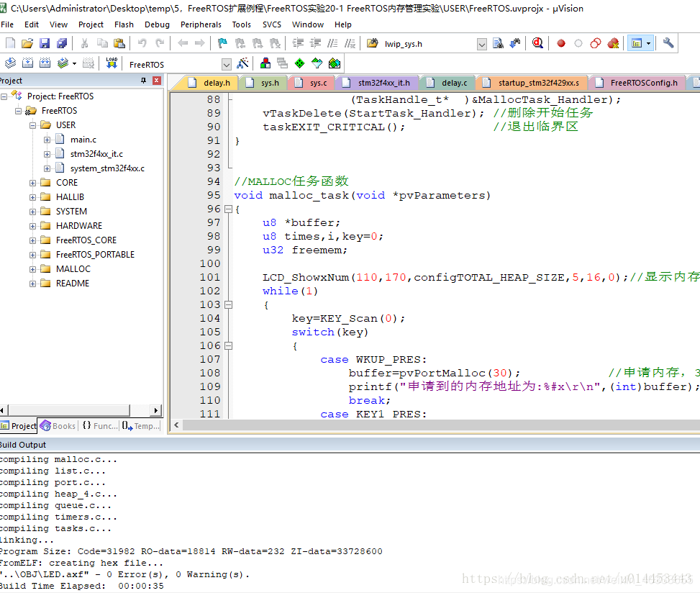
Task: Expand the MALLOC folder
Action: tap(32, 269)
